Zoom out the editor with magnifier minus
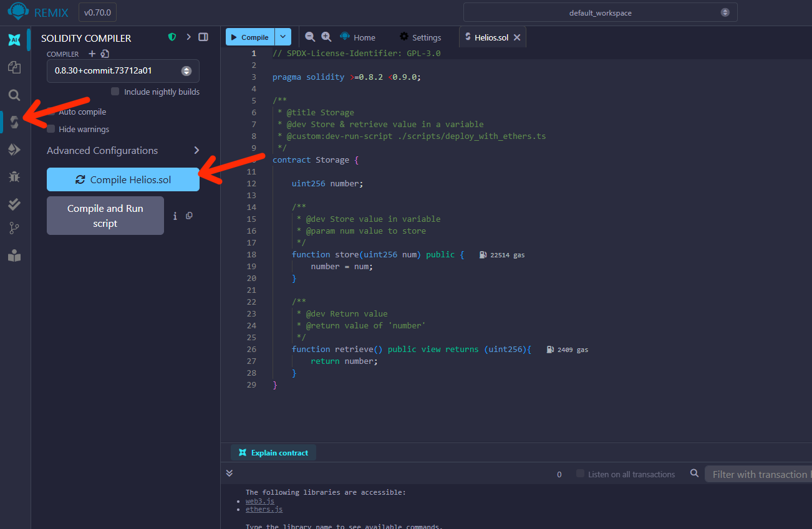The image size is (812, 529). tap(309, 37)
